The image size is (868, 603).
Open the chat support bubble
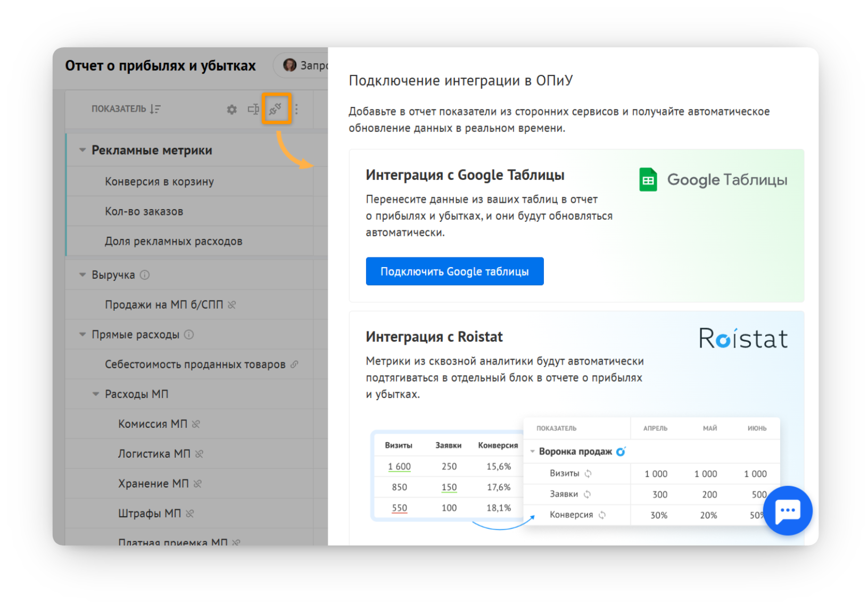tap(788, 510)
